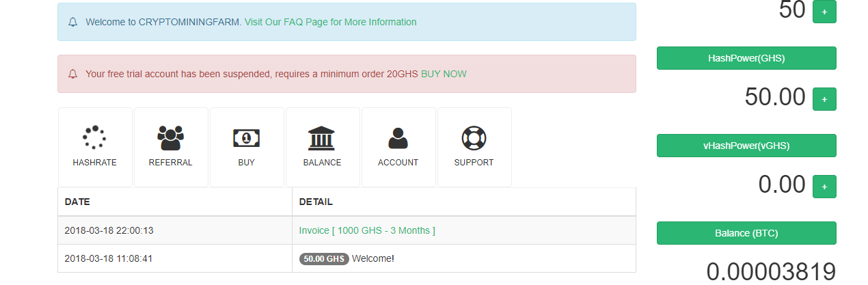Click the 50.00 GHS badge in the Welcome row
This screenshot has width=868, height=285.
click(324, 259)
